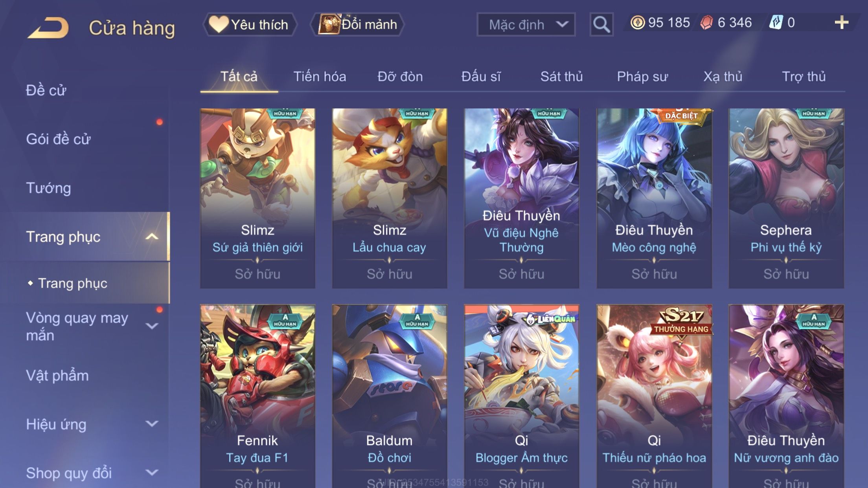
Task: Expand Vòng quay may mắn section
Action: tap(152, 326)
